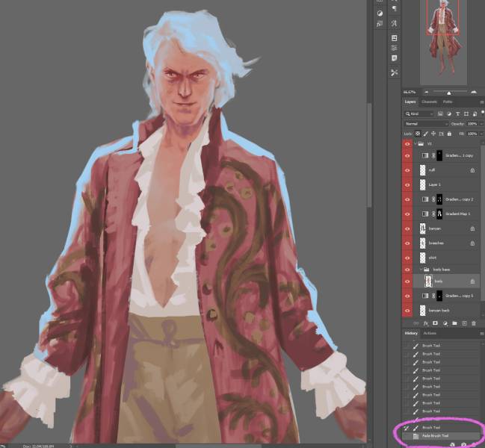Create a new group folder icon
Viewport: 485px width, 448px height.
454,323
